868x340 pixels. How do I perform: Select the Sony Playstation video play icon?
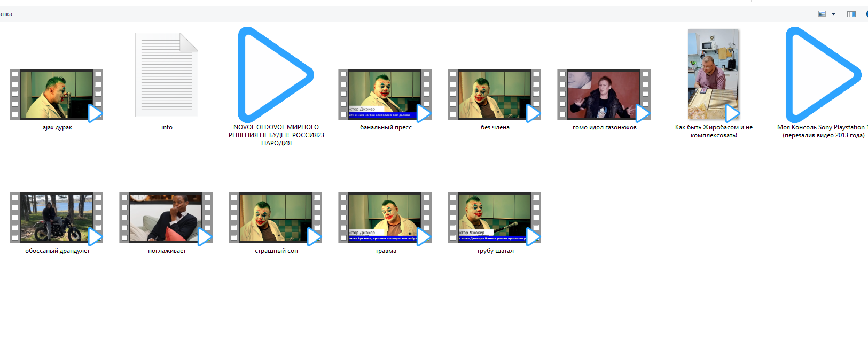824,75
